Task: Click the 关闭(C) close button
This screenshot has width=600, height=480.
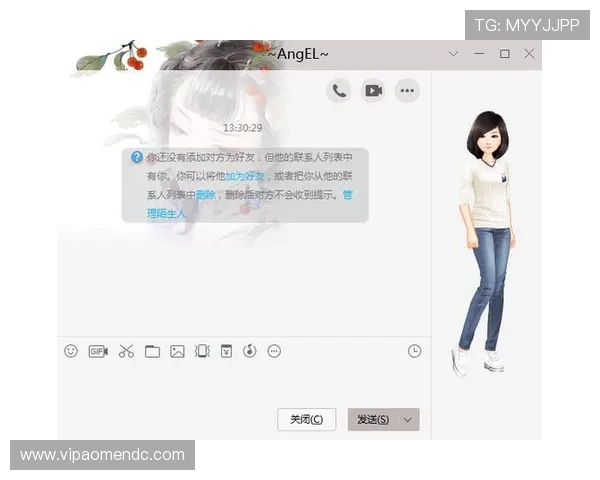Action: tap(306, 420)
